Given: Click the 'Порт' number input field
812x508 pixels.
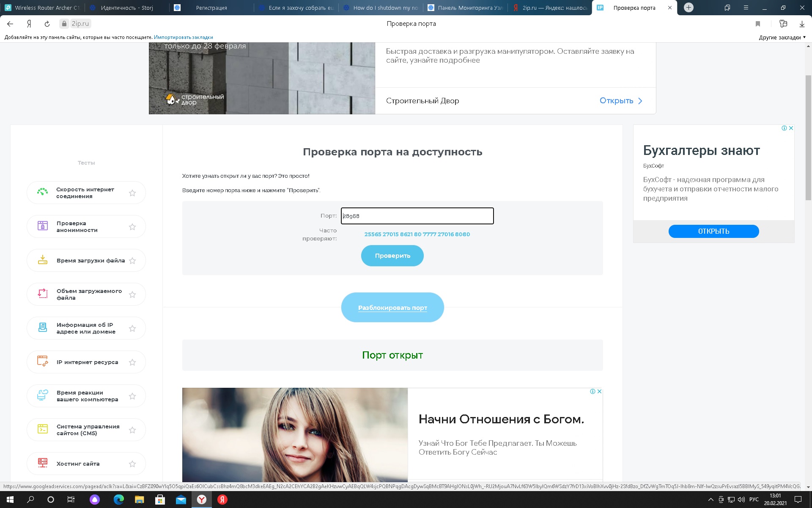Looking at the screenshot, I should tap(417, 216).
